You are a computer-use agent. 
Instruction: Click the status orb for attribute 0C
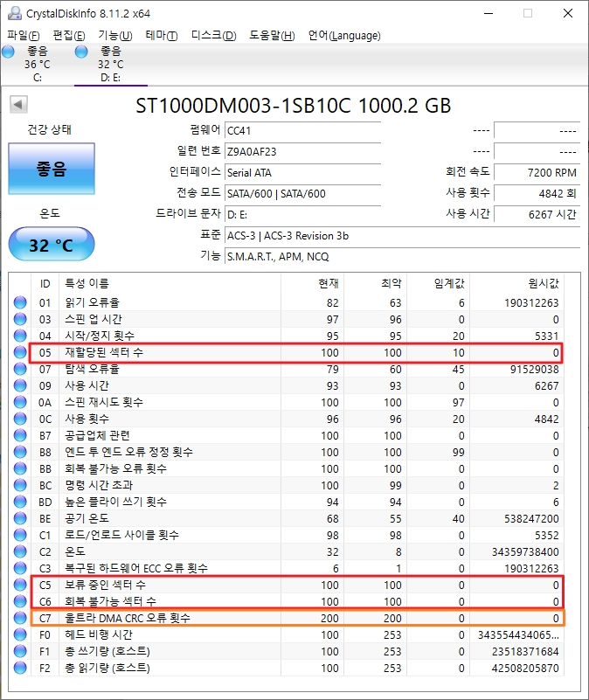20,419
